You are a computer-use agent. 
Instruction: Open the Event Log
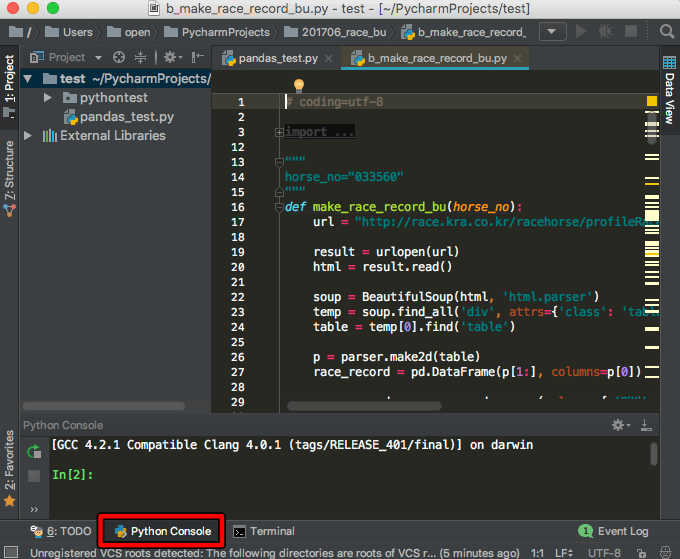[x=614, y=531]
